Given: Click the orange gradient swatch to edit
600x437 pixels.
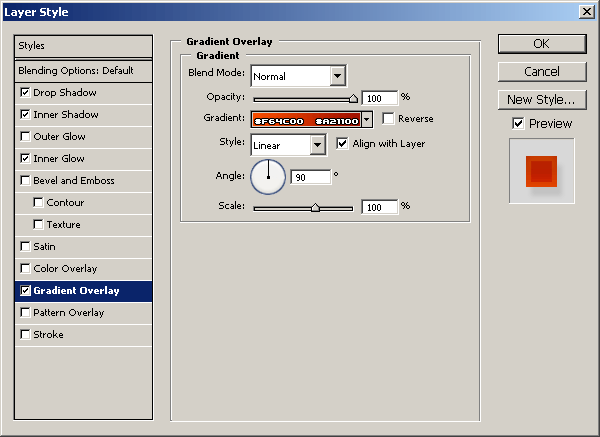Looking at the screenshot, I should [x=306, y=120].
